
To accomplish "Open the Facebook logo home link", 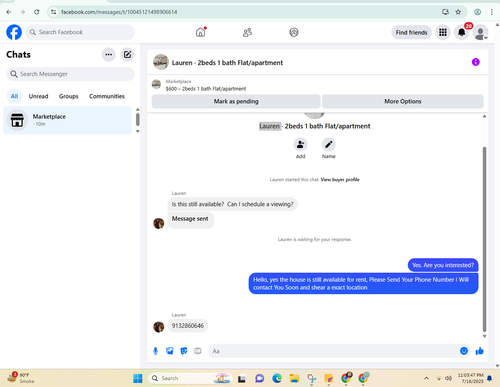I will 14,32.
